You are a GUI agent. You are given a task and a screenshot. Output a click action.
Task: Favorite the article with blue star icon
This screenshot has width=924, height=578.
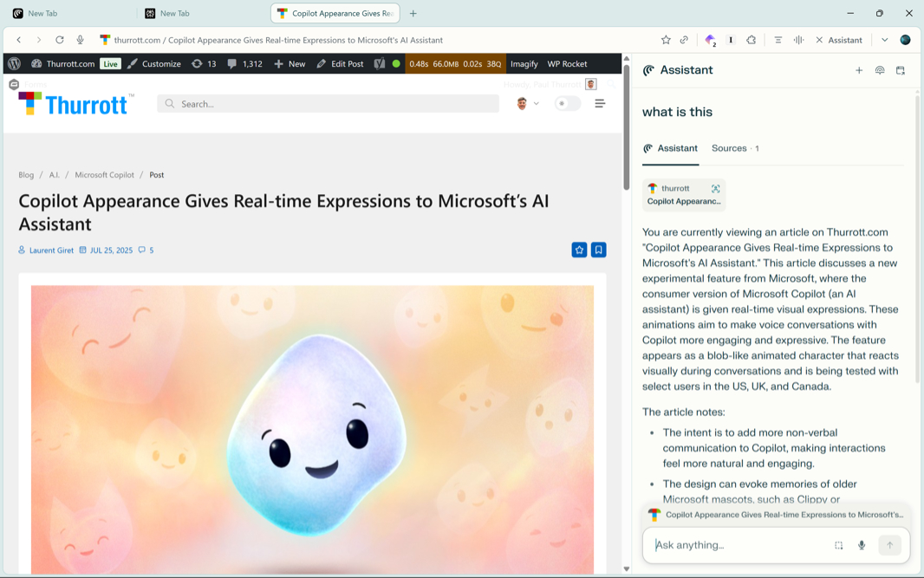tap(579, 250)
